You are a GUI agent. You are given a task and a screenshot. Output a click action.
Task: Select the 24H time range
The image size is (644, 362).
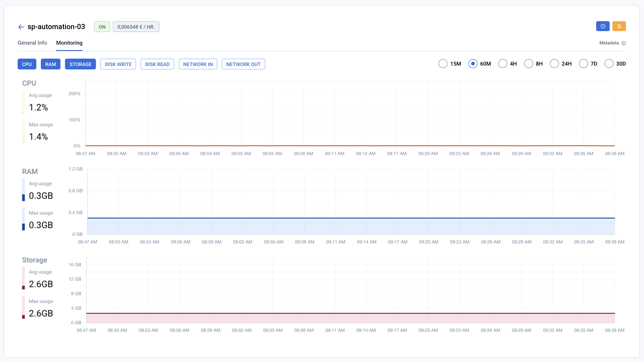click(x=554, y=64)
